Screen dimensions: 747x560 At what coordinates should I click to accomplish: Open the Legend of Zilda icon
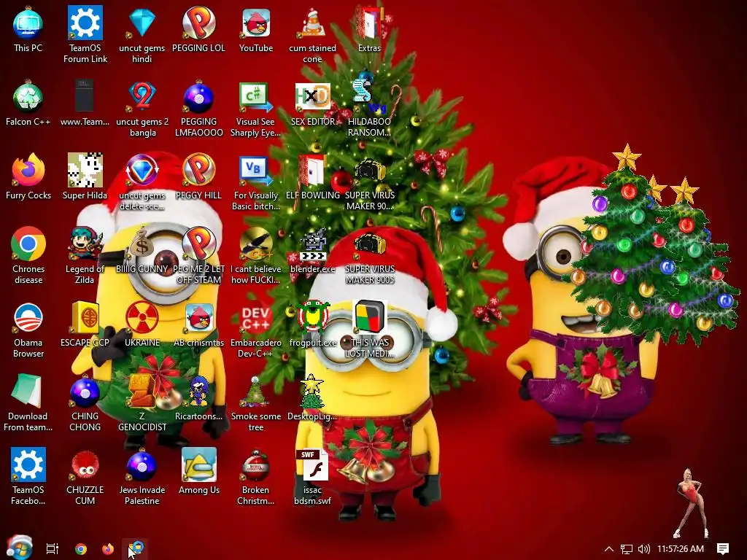coord(85,244)
